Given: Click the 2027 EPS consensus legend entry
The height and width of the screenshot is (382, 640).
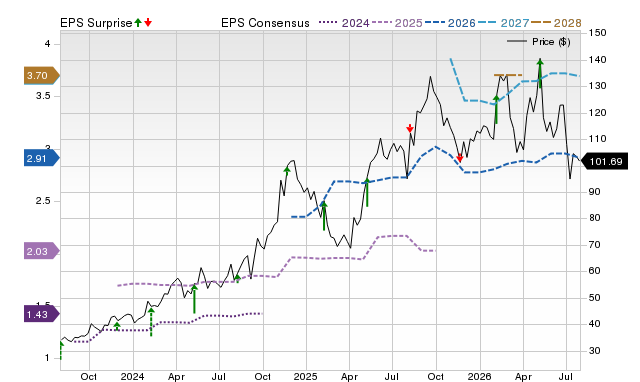Looking at the screenshot, I should click(x=503, y=23).
